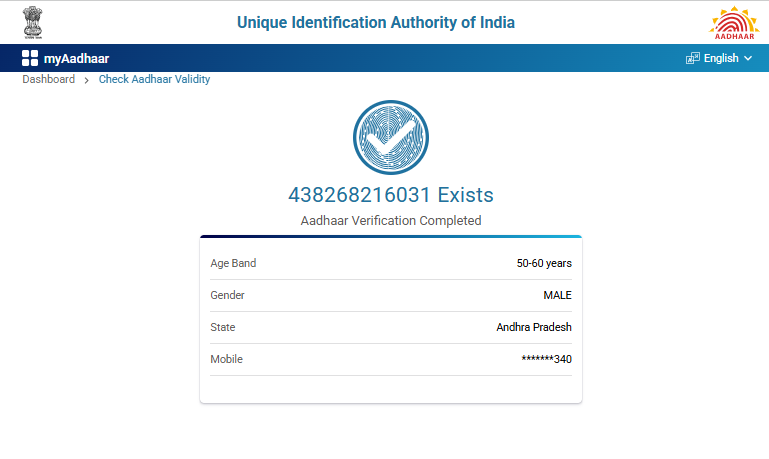Click the 438268216031 Exists result text
The width and height of the screenshot is (769, 459).
[390, 195]
